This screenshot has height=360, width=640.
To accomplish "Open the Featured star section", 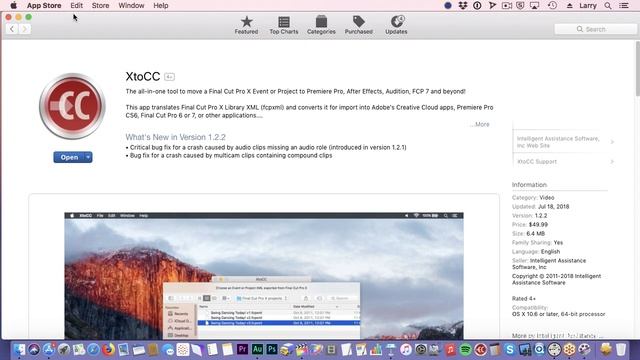I will pyautogui.click(x=246, y=25).
